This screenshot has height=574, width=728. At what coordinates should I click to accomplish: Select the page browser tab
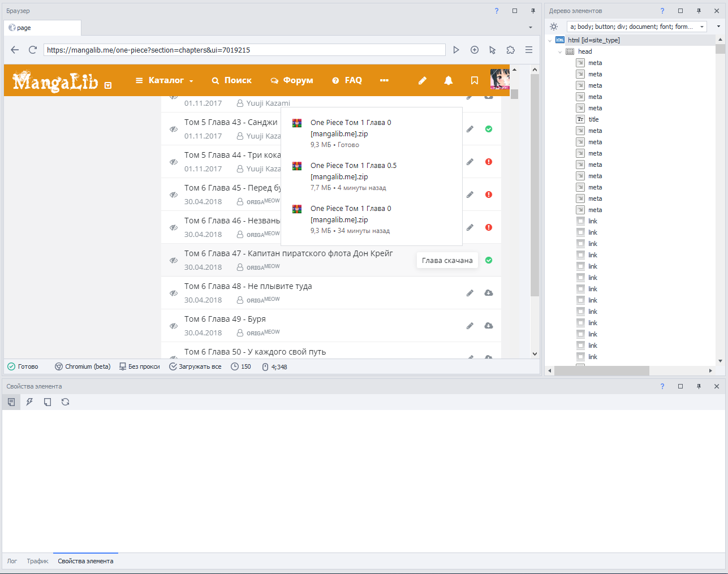(42, 28)
